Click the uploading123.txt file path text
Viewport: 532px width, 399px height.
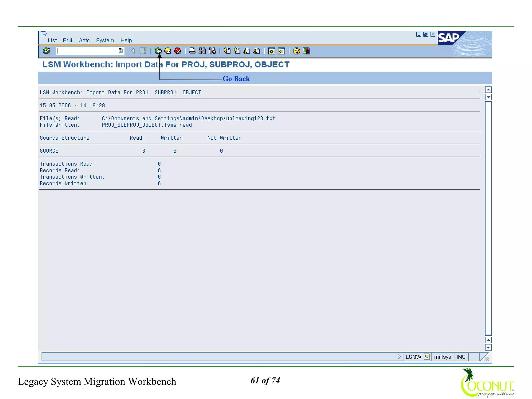click(x=189, y=118)
